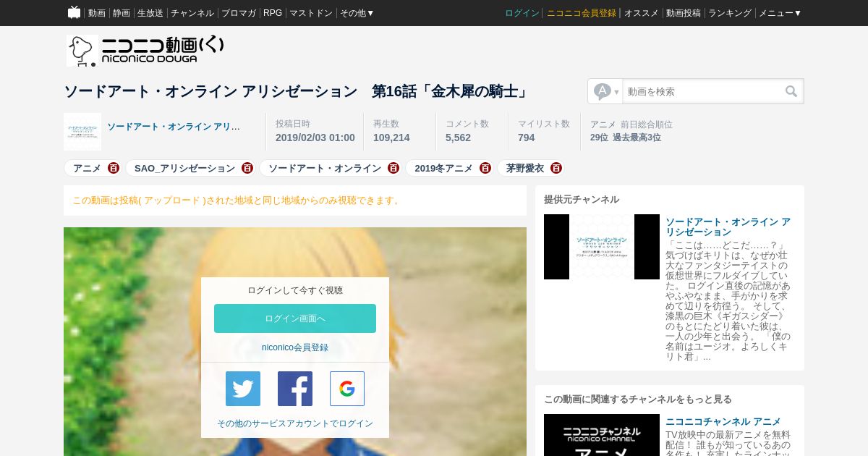Open the オススメ link
Screen dimensions: 868x456
642,13
